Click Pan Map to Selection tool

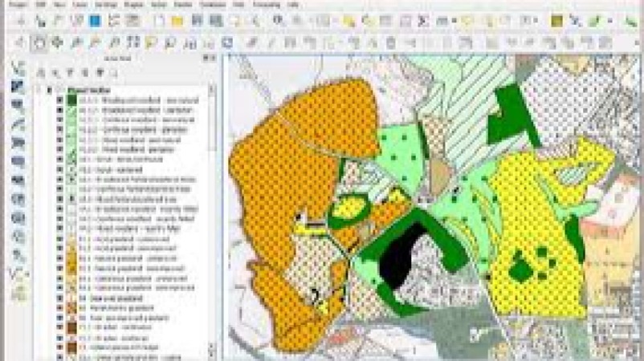pos(58,43)
